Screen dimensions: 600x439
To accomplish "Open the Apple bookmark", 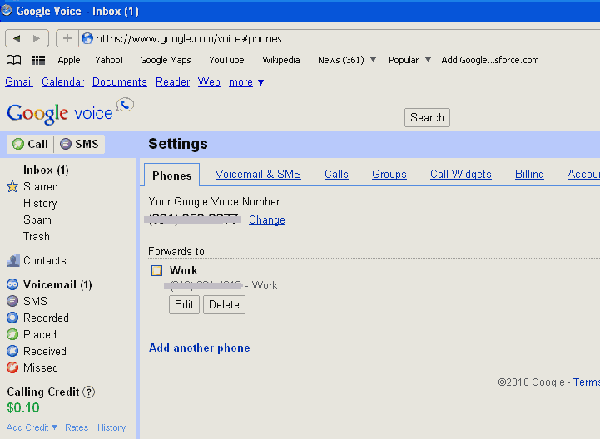I will pos(69,60).
